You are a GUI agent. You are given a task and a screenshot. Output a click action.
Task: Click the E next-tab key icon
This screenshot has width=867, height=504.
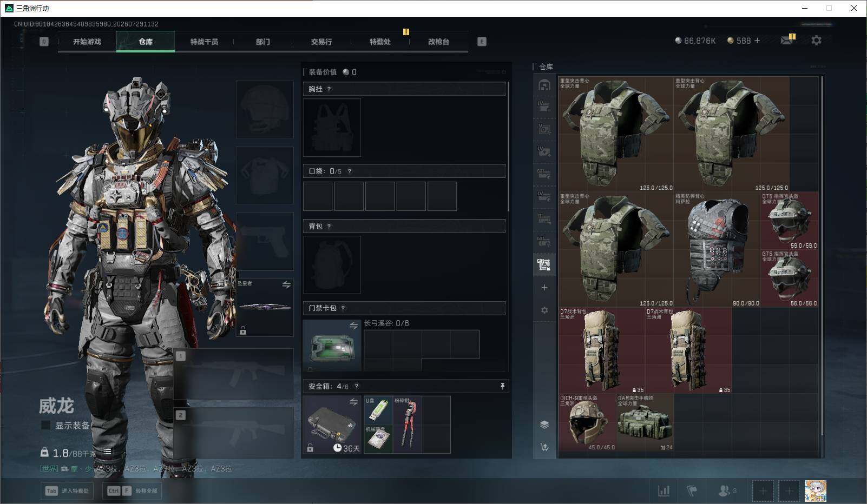pyautogui.click(x=482, y=42)
